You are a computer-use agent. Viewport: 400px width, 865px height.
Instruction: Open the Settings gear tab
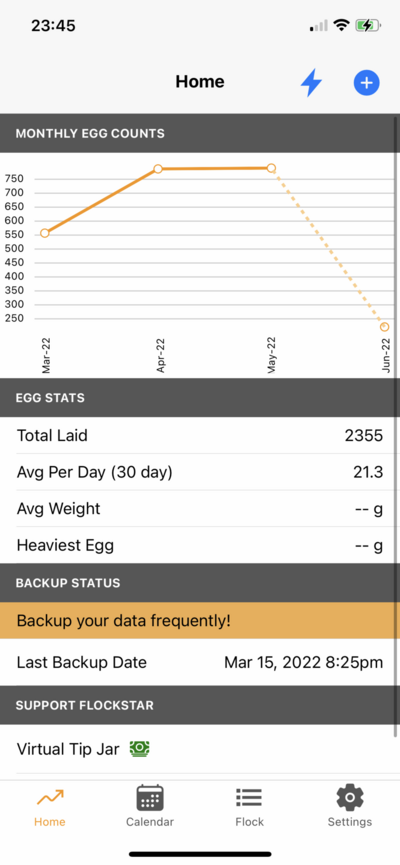click(349, 806)
